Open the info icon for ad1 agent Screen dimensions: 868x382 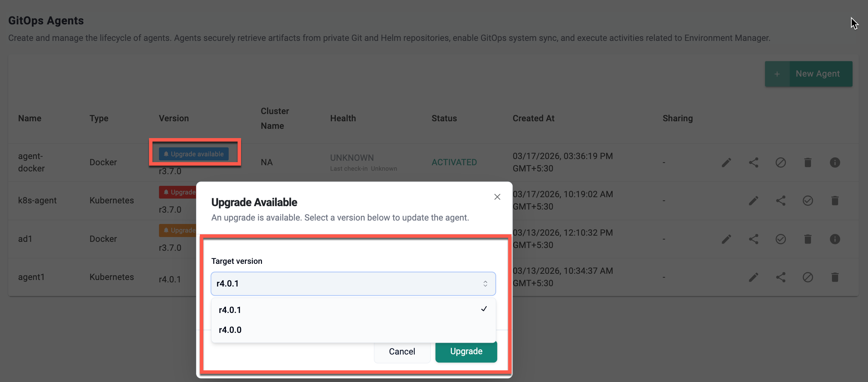click(x=835, y=239)
